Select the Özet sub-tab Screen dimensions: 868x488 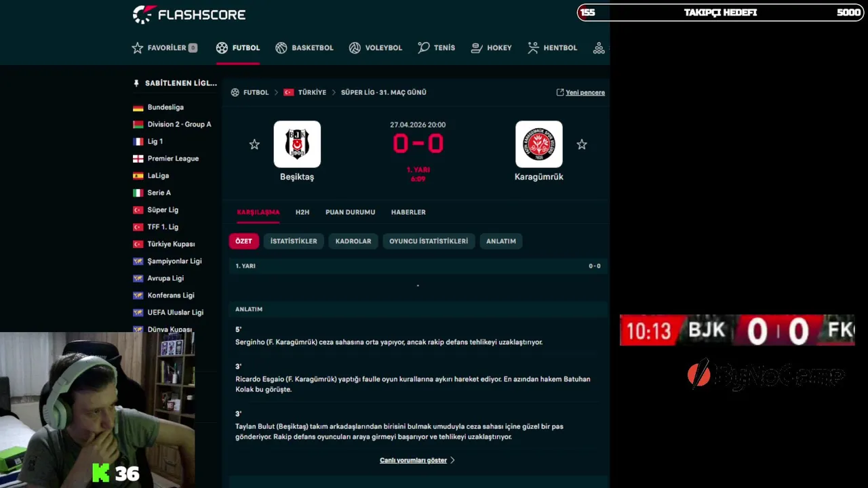click(243, 241)
